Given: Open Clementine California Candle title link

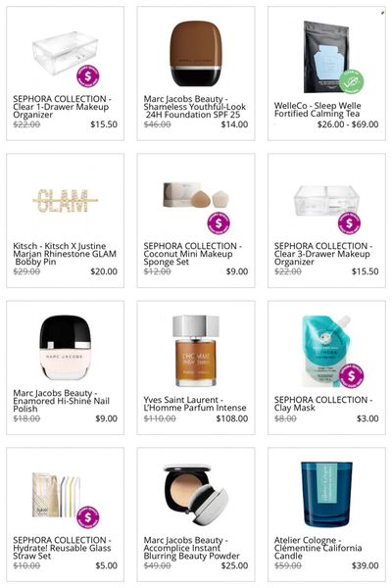Looking at the screenshot, I should (318, 548).
